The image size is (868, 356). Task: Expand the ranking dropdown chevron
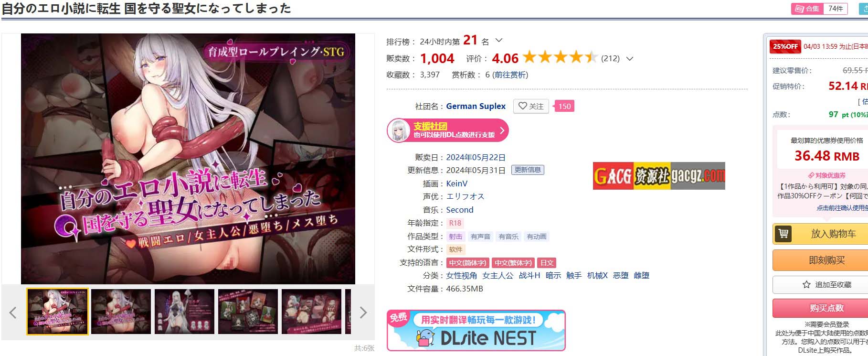coord(499,41)
